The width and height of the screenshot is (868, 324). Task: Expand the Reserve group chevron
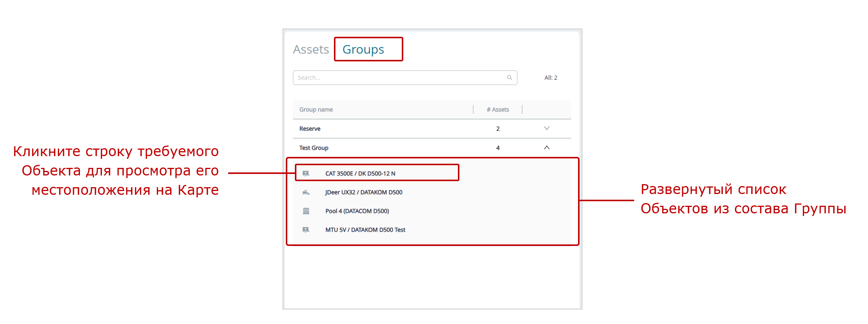547,128
